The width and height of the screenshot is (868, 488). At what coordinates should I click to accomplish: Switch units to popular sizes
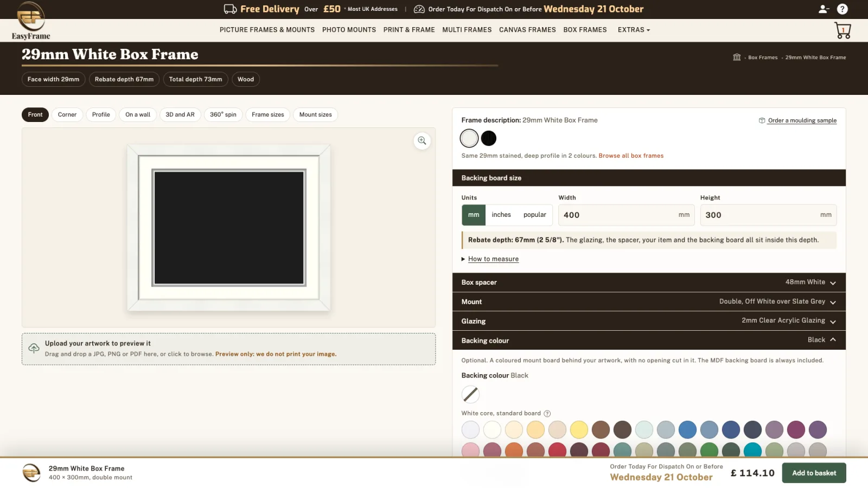(535, 215)
